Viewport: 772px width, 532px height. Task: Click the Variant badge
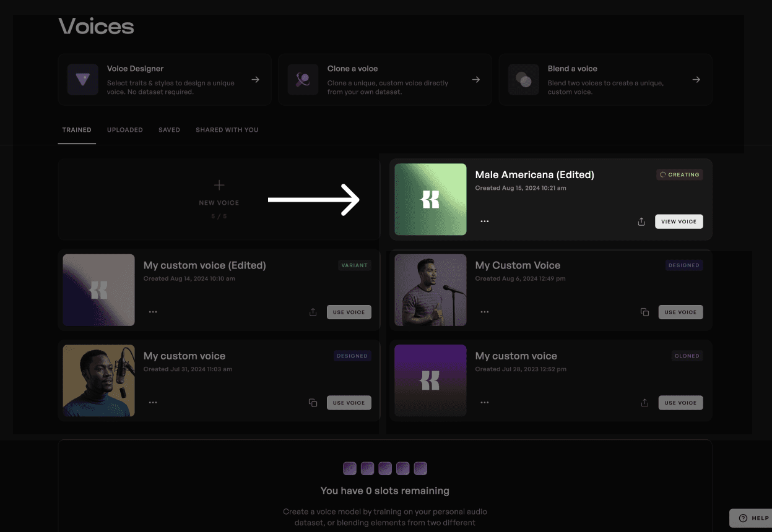(x=354, y=265)
